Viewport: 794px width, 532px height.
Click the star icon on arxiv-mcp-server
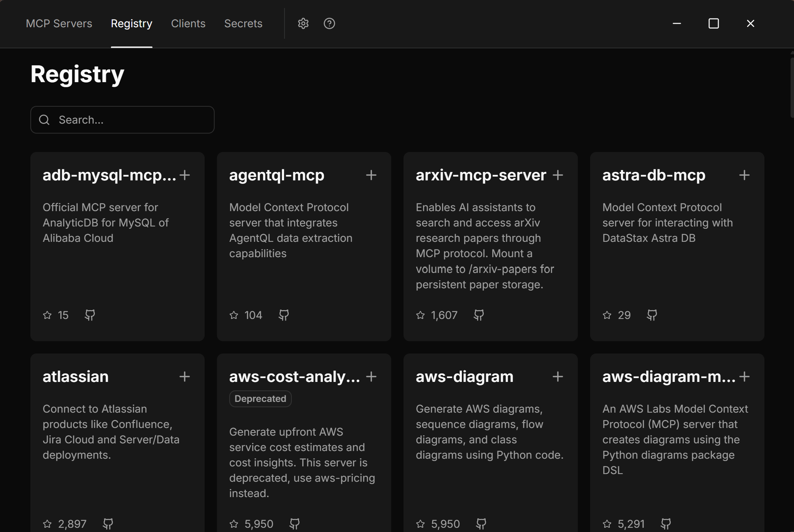(x=420, y=315)
